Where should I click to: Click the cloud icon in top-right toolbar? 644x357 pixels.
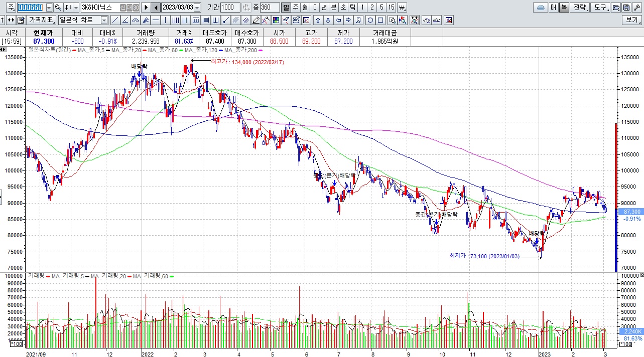coord(541,8)
